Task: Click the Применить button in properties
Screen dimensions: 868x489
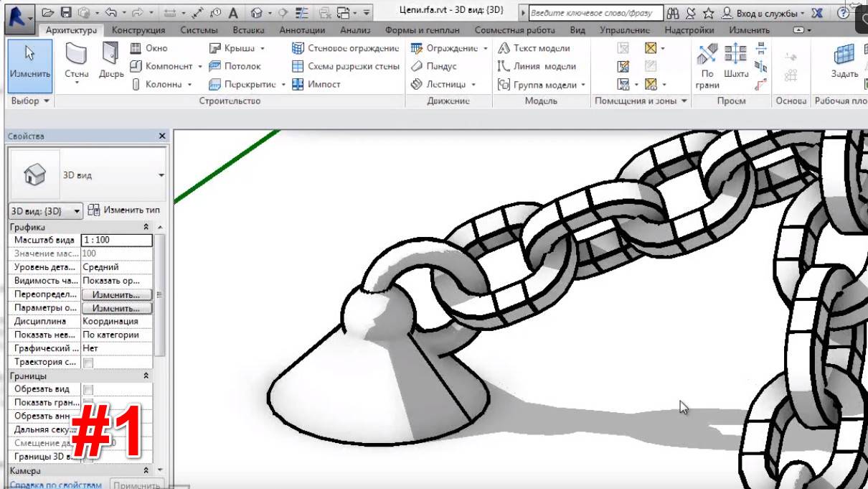Action: pyautogui.click(x=137, y=485)
